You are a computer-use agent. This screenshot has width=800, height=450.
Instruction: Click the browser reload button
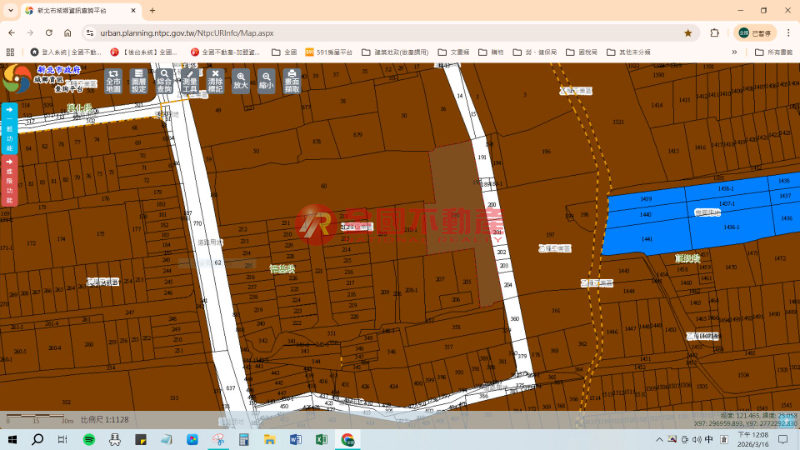click(46, 32)
